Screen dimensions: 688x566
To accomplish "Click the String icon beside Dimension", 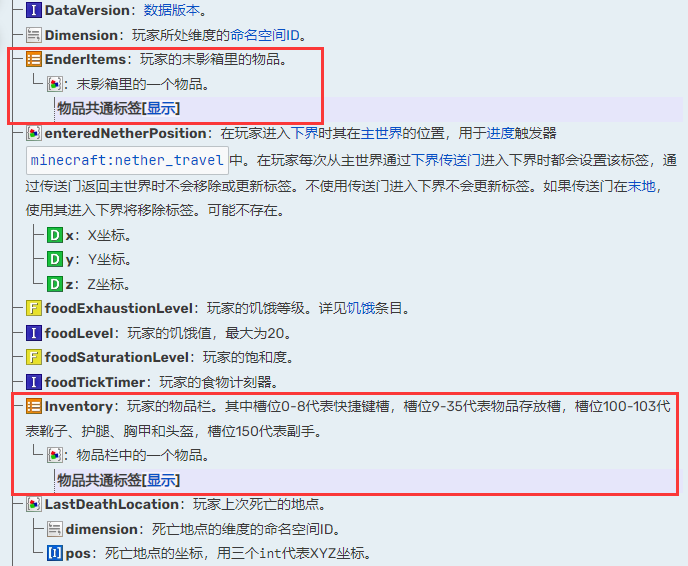I will (x=34, y=35).
